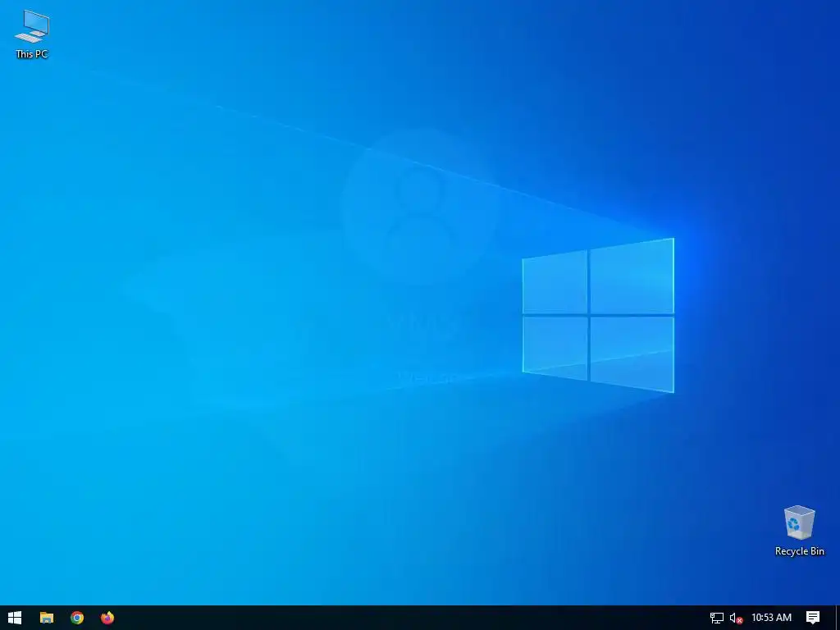Launch Google Chrome from the taskbar
Screen dimensions: 840x630
point(77,618)
